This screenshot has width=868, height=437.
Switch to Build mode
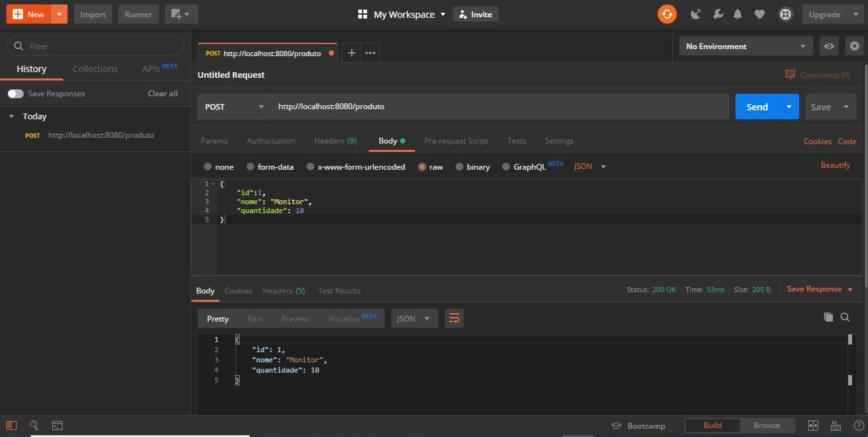tap(712, 426)
